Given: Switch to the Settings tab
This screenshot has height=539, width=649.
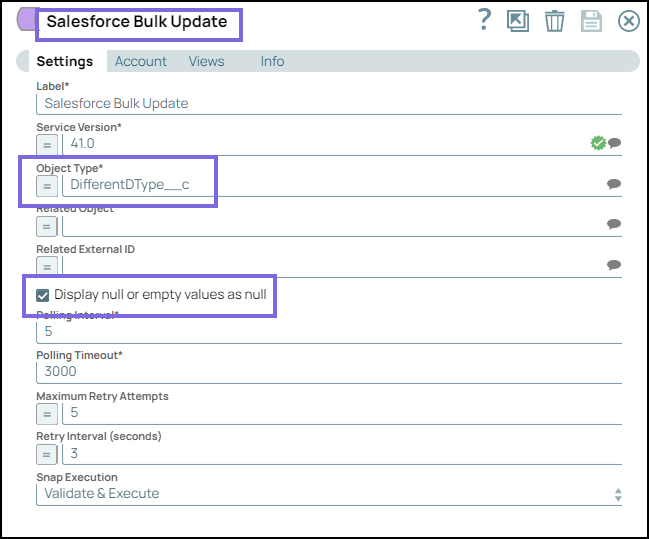Looking at the screenshot, I should coord(65,61).
